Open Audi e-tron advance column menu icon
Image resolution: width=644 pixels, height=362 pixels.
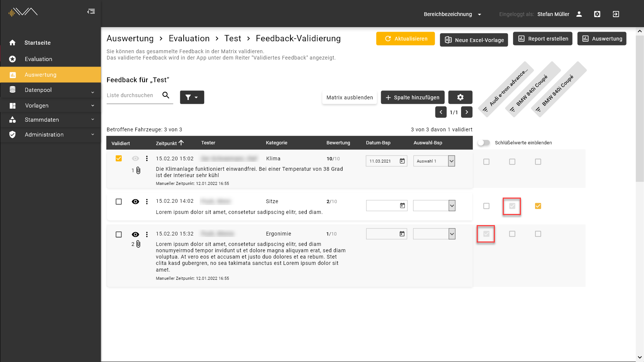coord(485,109)
